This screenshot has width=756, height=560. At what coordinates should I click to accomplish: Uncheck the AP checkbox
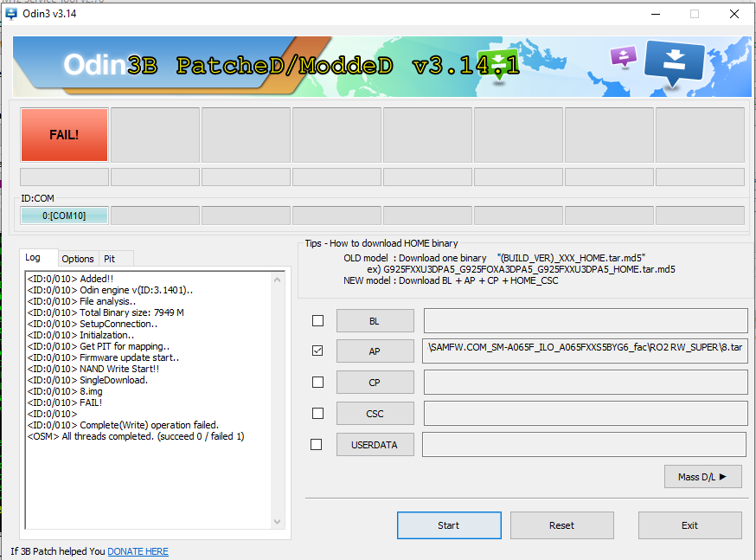317,351
